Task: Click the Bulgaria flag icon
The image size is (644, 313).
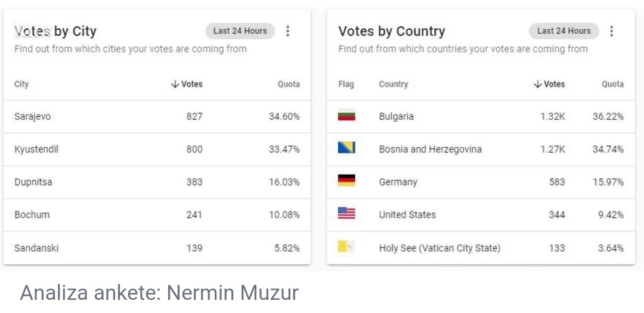Action: (346, 116)
